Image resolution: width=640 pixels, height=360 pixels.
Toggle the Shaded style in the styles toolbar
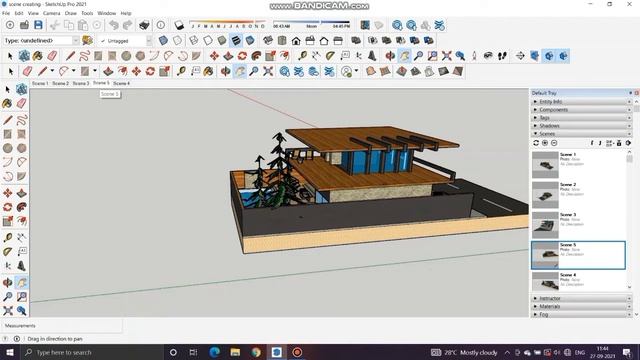[x=222, y=40]
